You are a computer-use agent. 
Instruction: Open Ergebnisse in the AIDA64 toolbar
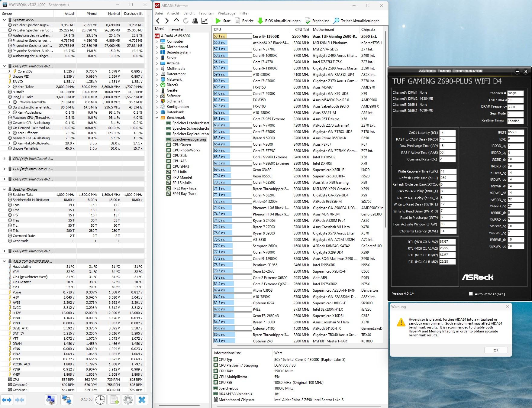(x=317, y=21)
